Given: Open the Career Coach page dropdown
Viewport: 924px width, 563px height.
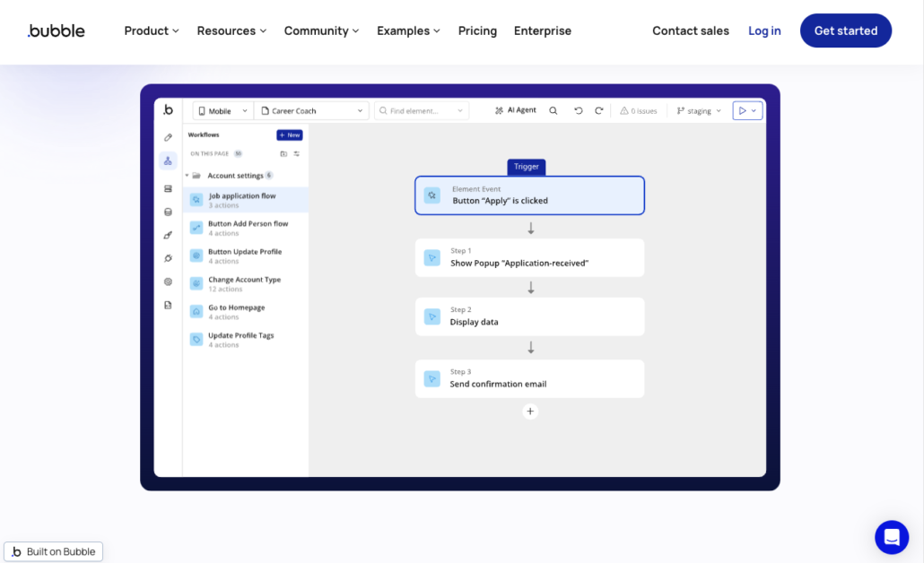Looking at the screenshot, I should [311, 111].
